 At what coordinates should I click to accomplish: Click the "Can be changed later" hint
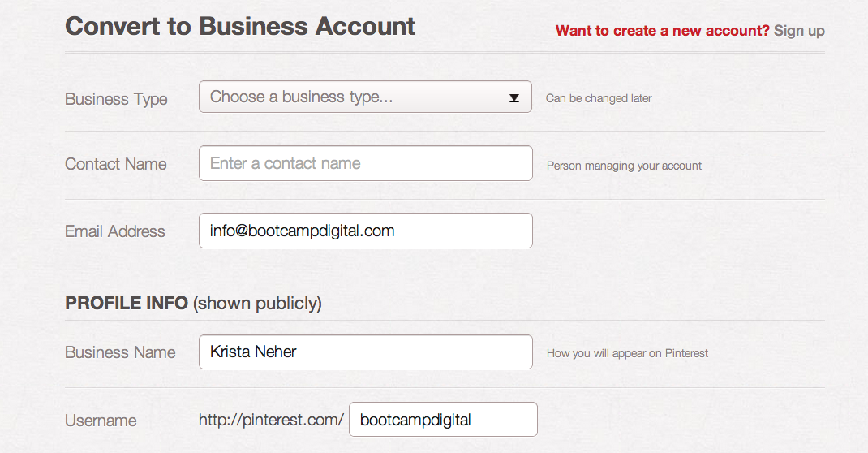click(x=599, y=98)
